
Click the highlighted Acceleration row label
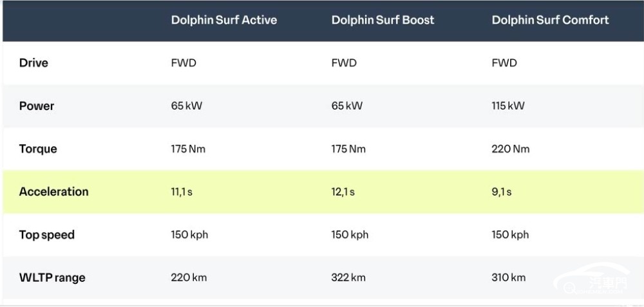54,192
